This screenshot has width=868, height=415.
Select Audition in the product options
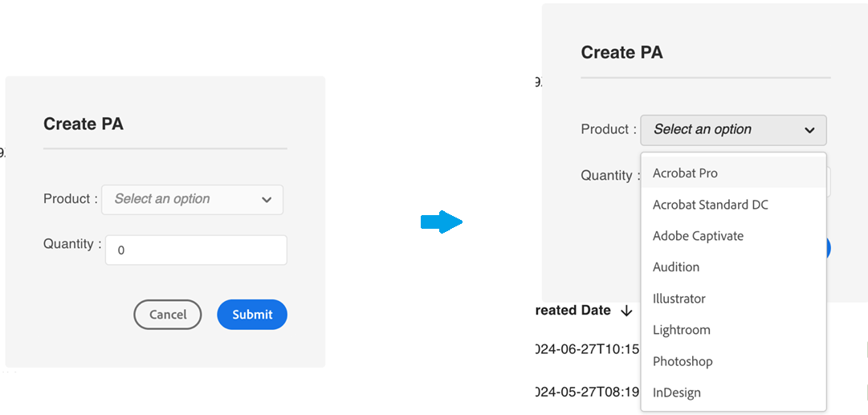click(675, 267)
